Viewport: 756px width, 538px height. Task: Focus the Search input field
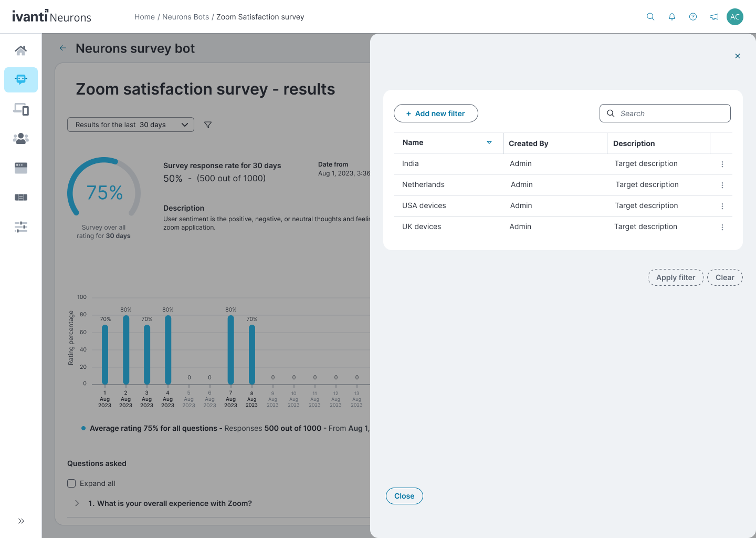pos(665,113)
